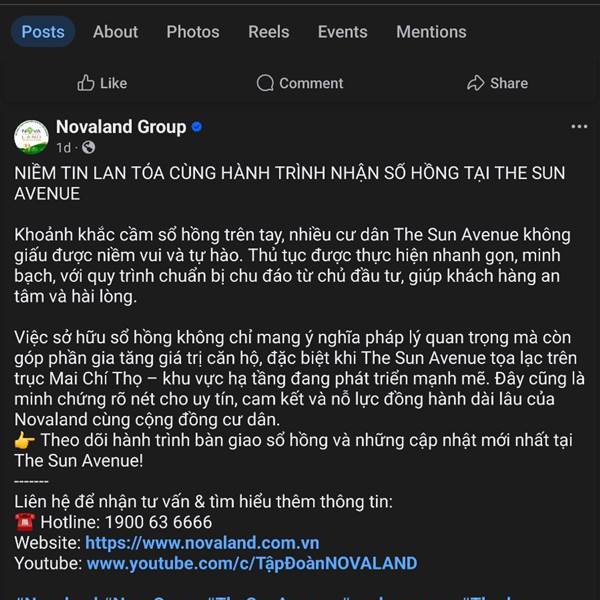Open the Novaland YouTube channel link
The width and height of the screenshot is (600, 600).
tap(252, 563)
